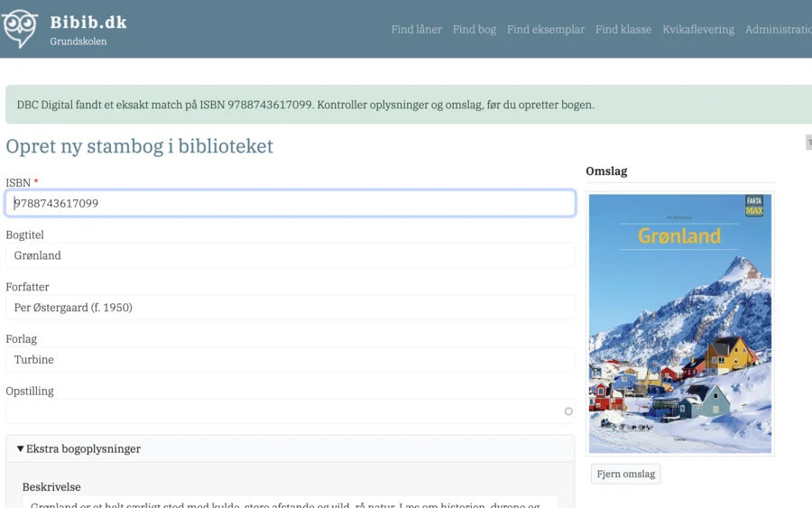Click the Fjern omslag button
The height and width of the screenshot is (508, 812).
tap(625, 474)
